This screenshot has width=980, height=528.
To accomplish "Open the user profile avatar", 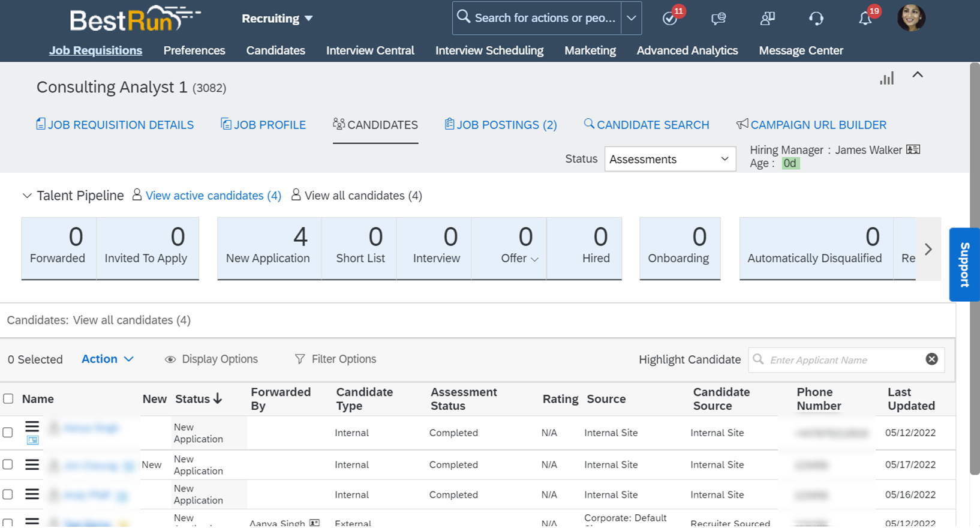I will (x=910, y=18).
